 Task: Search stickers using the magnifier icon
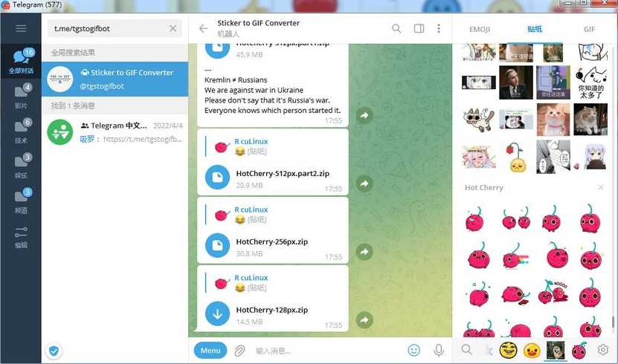(466, 349)
